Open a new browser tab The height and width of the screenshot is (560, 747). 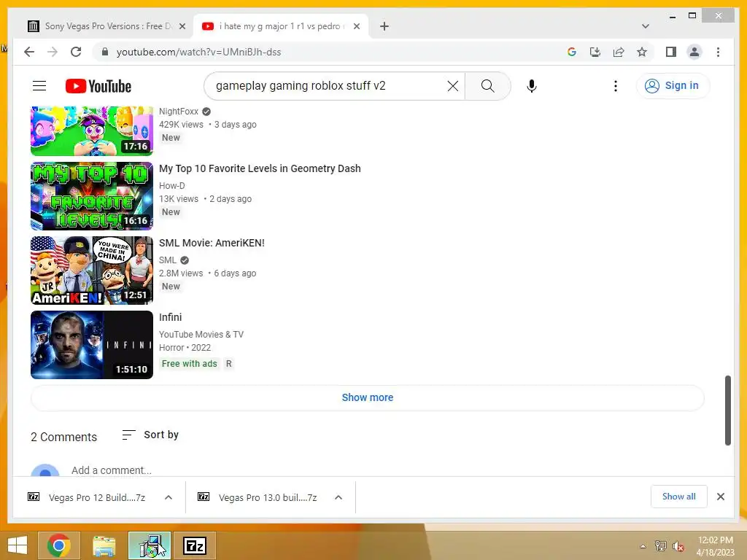coord(384,26)
